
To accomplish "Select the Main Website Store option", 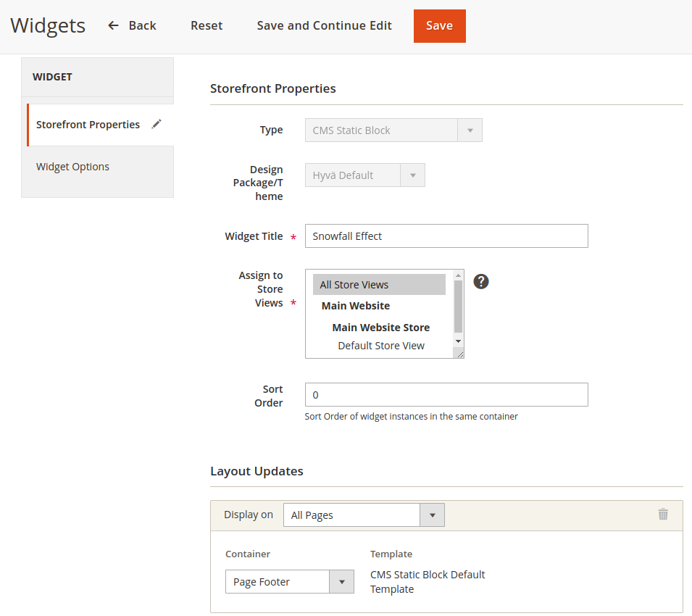I will tap(381, 328).
